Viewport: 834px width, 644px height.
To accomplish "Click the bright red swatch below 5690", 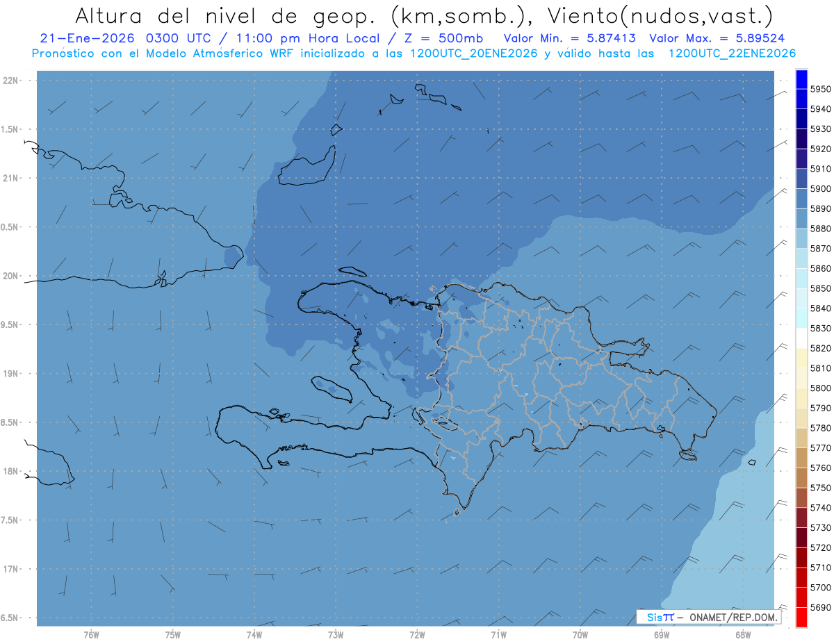I will (801, 617).
